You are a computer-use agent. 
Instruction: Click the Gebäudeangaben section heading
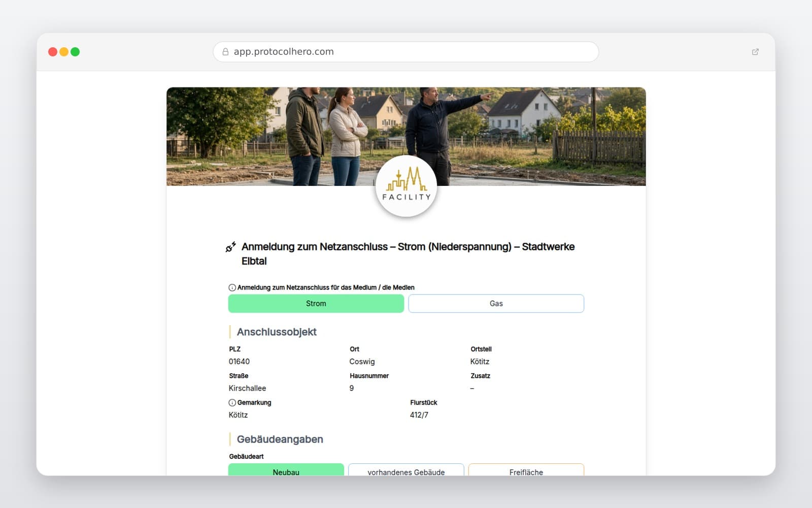[280, 439]
